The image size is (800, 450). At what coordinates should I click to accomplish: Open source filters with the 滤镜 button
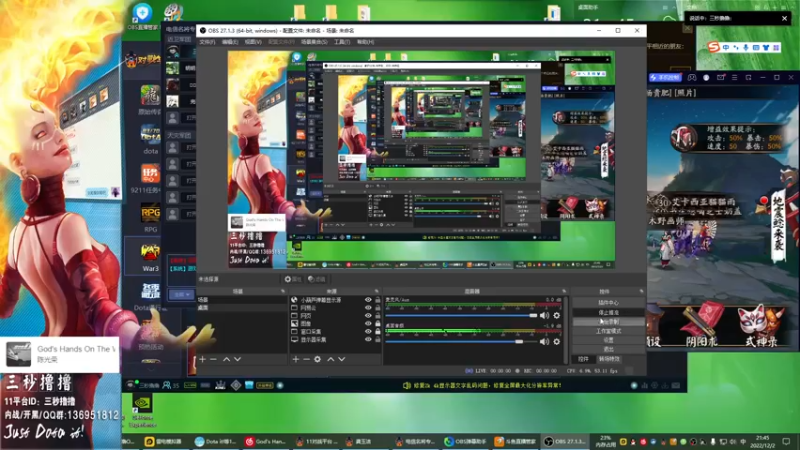(x=317, y=279)
